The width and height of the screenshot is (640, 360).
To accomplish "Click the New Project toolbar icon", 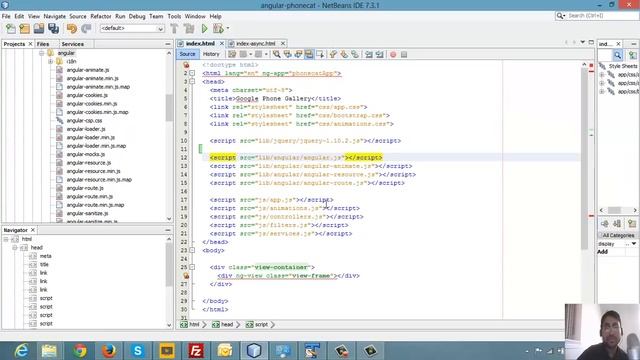I will (25, 29).
